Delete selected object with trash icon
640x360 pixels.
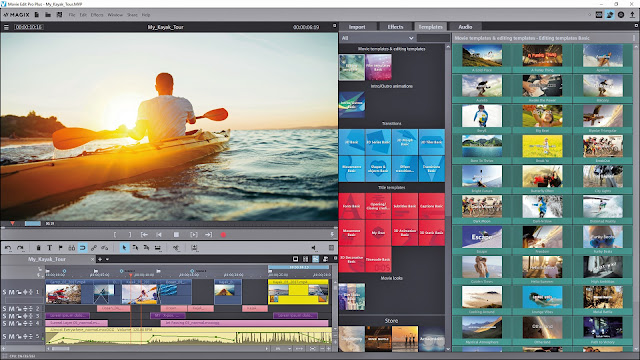pos(38,248)
